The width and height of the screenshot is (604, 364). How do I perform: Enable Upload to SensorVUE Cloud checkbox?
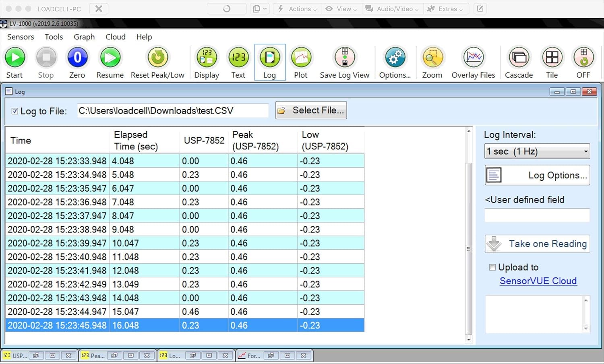click(492, 267)
